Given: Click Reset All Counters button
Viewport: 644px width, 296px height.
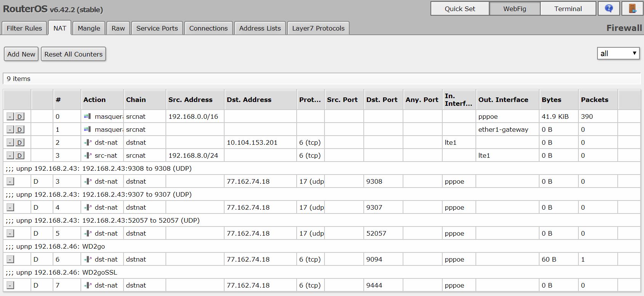Looking at the screenshot, I should point(74,54).
